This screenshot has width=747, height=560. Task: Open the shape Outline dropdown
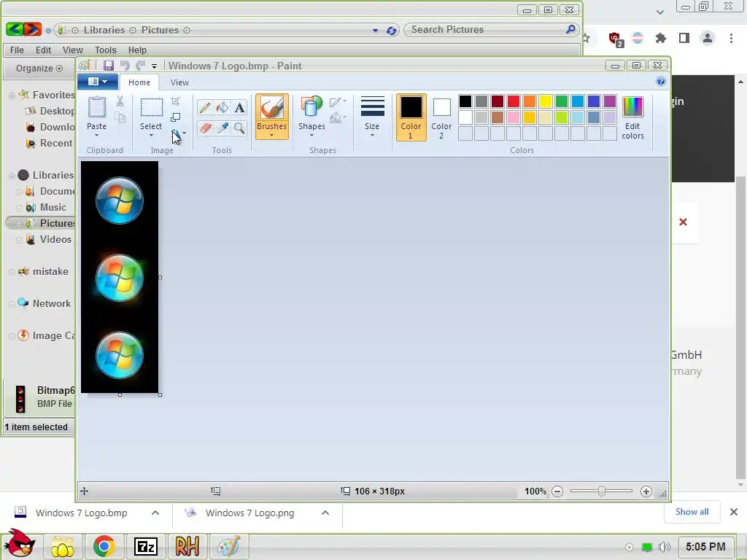click(338, 101)
